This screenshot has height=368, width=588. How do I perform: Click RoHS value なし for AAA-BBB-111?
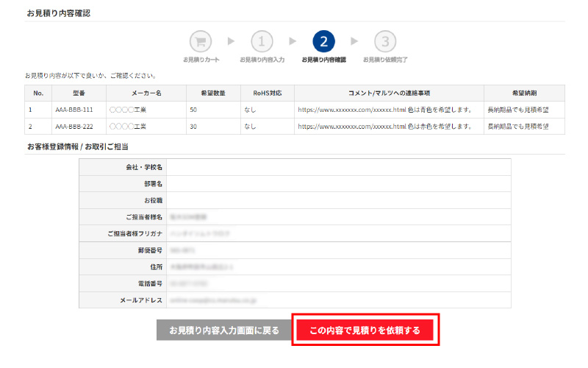[250, 110]
